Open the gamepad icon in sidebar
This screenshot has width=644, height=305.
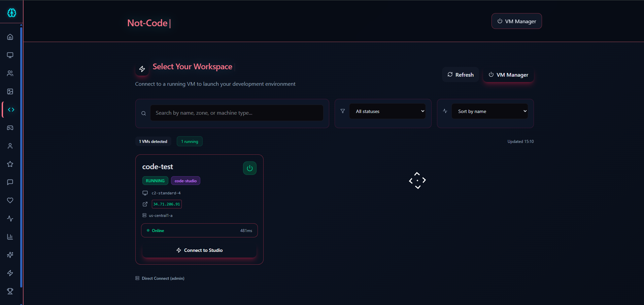pyautogui.click(x=10, y=128)
